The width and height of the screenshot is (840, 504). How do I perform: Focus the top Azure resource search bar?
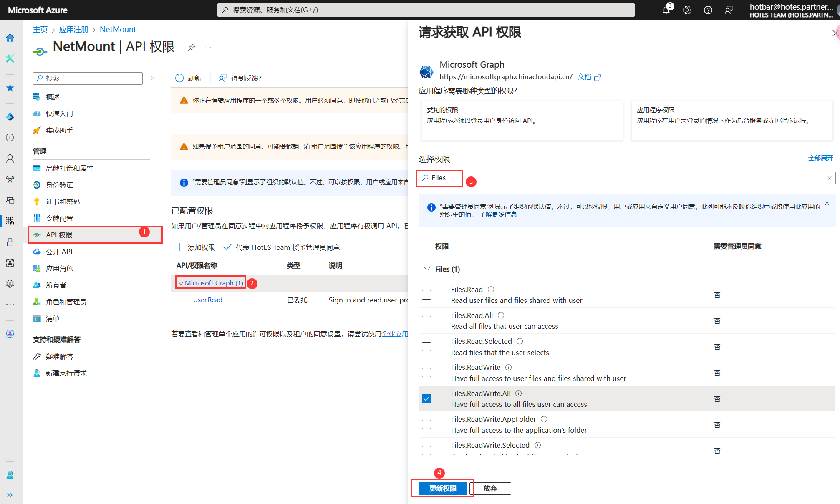[x=426, y=10]
